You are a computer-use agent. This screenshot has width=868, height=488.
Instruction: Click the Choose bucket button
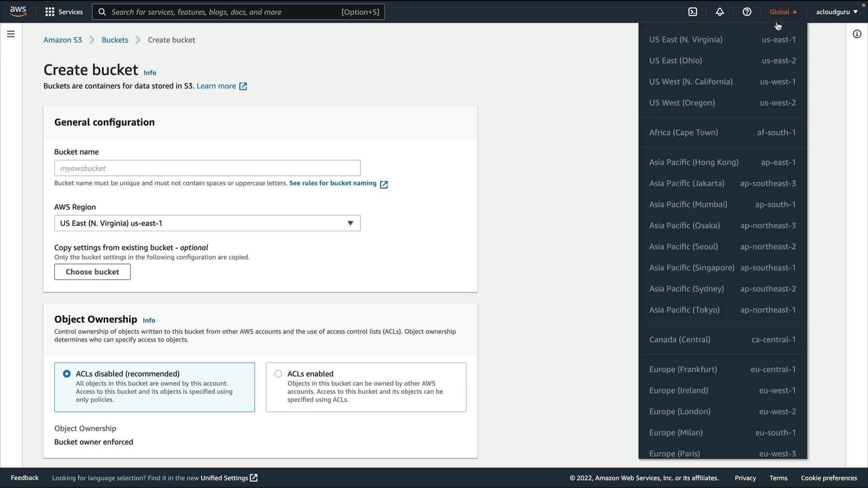(x=92, y=272)
